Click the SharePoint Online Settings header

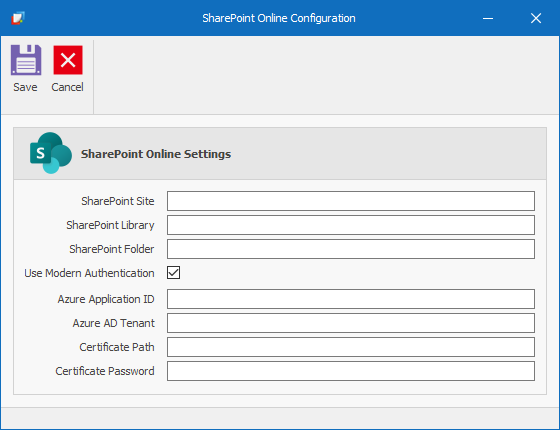pos(156,154)
